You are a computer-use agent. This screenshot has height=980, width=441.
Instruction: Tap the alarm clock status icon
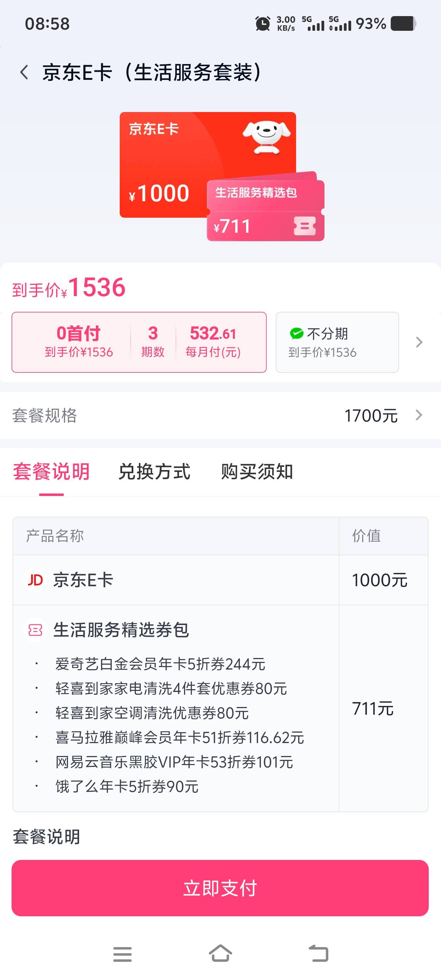262,23
